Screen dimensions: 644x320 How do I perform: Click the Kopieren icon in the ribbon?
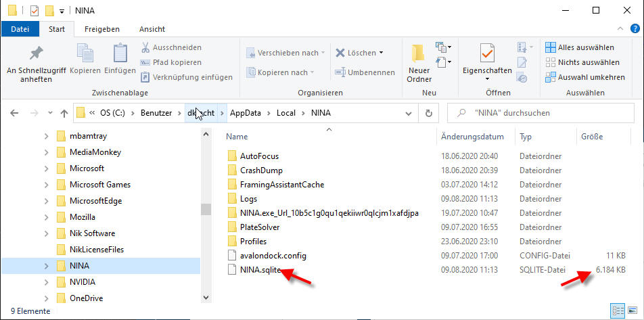[x=85, y=54]
